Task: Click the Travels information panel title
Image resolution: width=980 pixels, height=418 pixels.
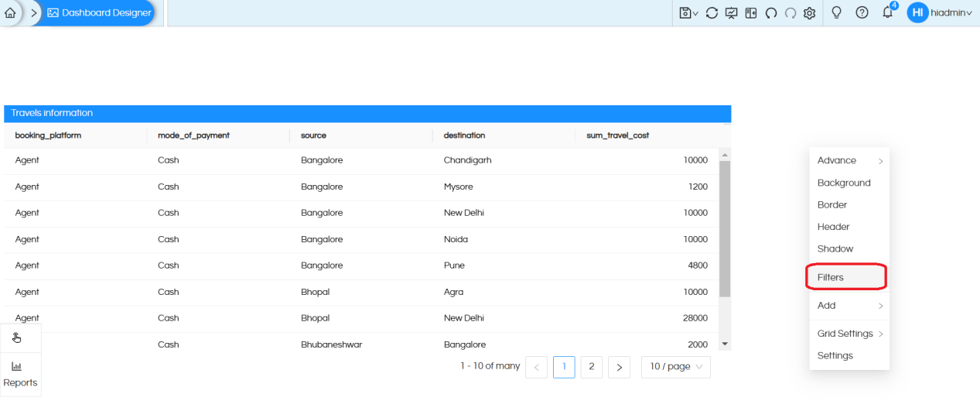Action: (x=52, y=113)
